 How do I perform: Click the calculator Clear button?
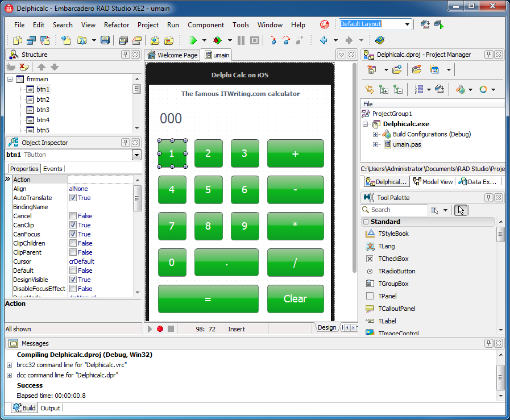[295, 299]
